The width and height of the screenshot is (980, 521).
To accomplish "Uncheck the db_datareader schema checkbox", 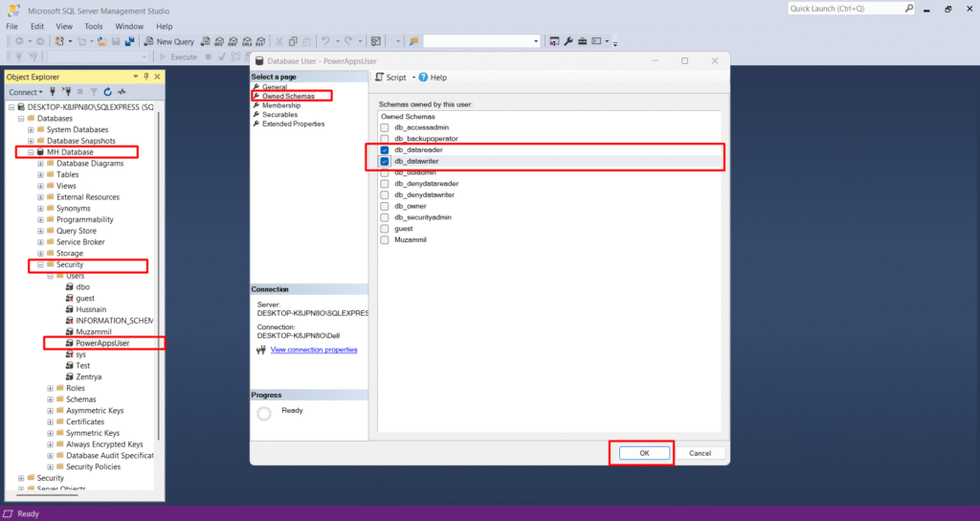I will coord(385,150).
